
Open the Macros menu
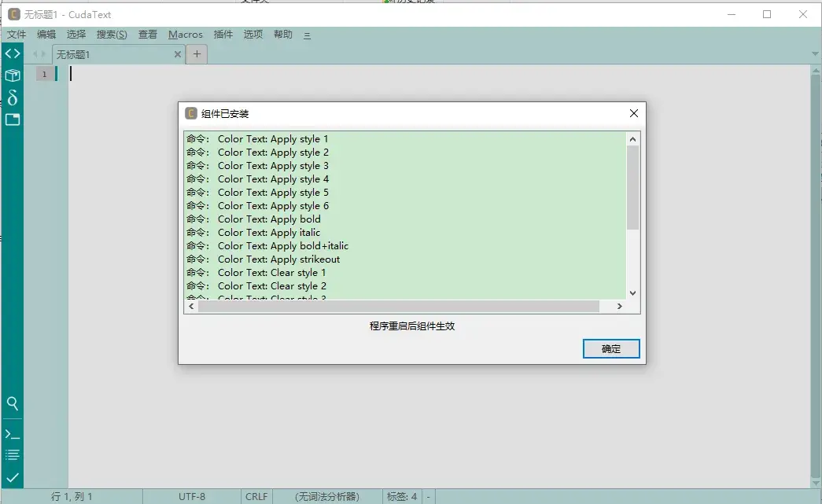(x=185, y=35)
